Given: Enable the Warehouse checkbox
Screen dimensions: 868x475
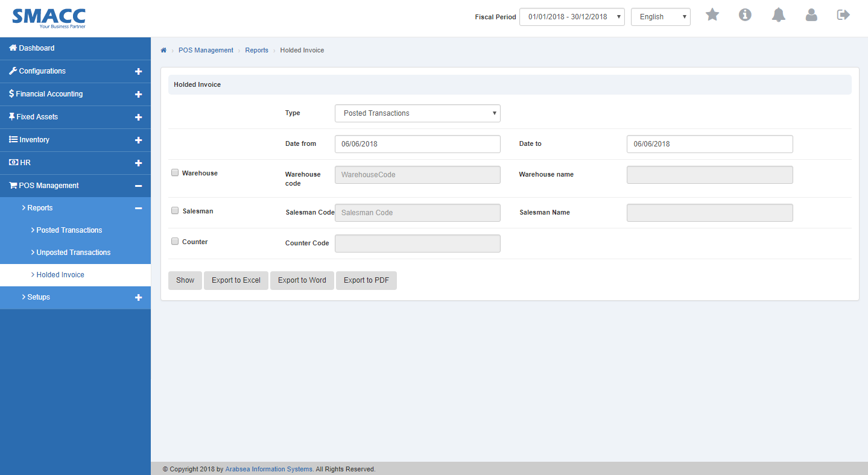Looking at the screenshot, I should [175, 172].
